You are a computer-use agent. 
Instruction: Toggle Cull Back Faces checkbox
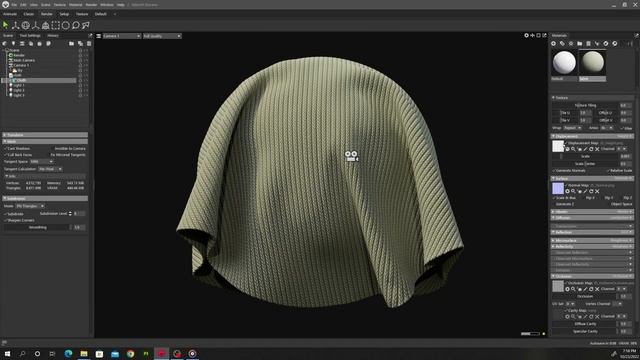6,155
